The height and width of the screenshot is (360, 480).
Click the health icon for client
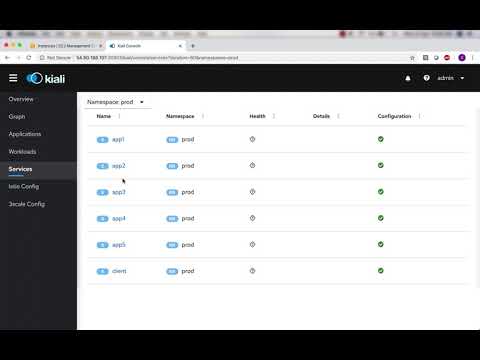click(252, 271)
